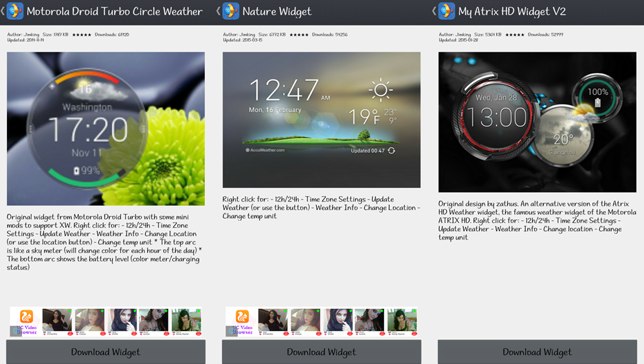Tap the Aurora ad photo under Nature Widget
Screen dimensions: 644x364
click(369, 321)
